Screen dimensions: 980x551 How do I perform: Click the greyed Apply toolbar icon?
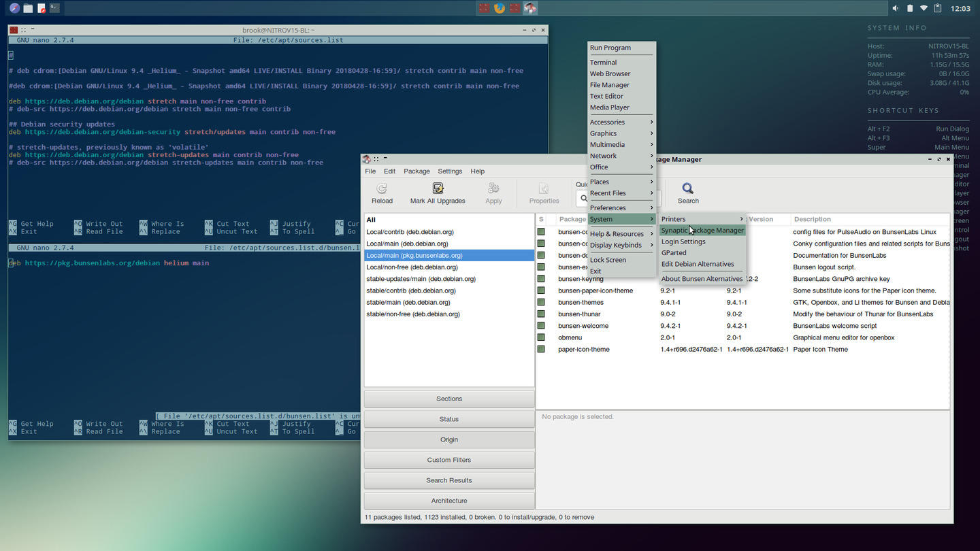point(493,188)
